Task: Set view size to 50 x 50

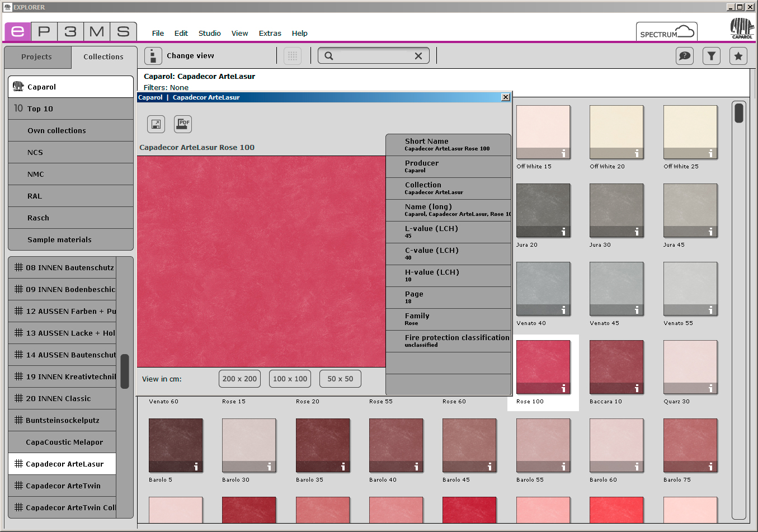Action: pos(340,379)
